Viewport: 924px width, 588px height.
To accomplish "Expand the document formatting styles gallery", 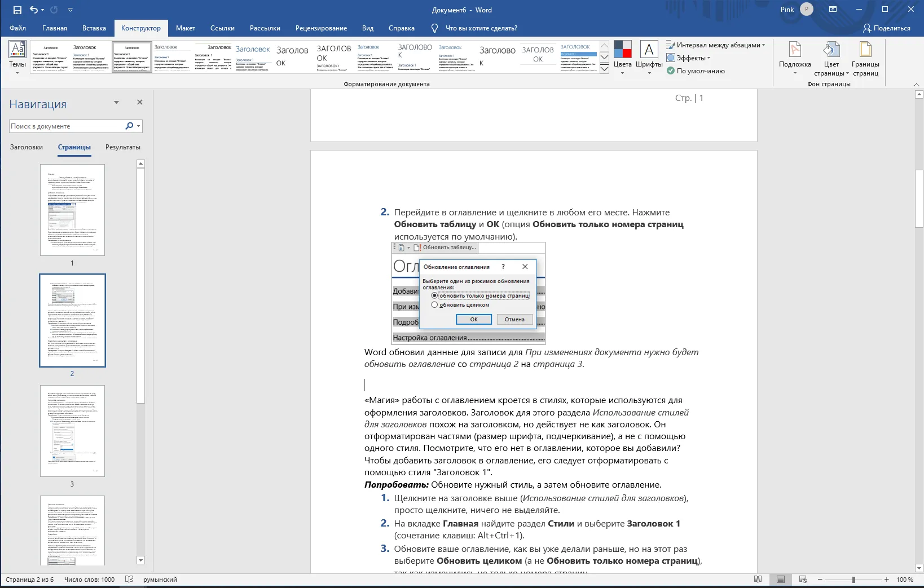I will [604, 68].
